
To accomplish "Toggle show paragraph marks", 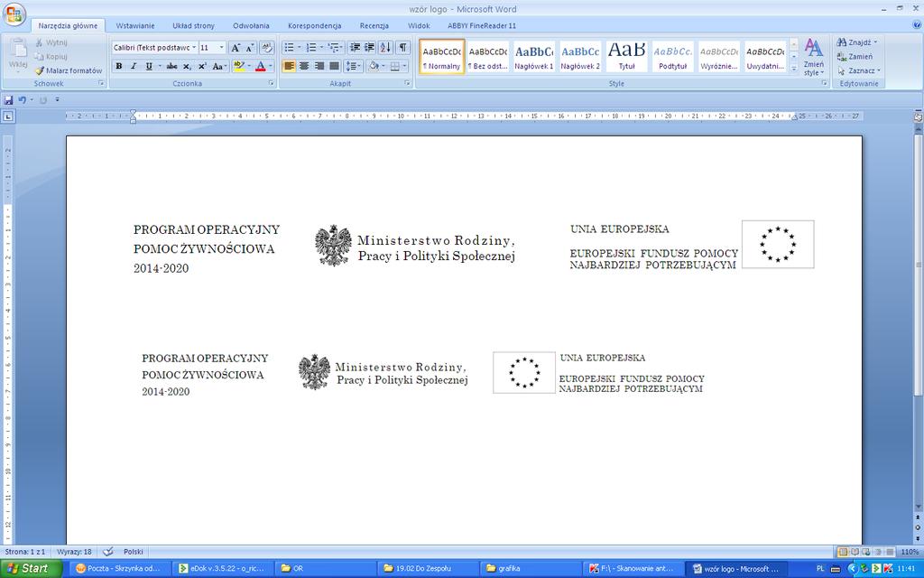I will tap(402, 48).
